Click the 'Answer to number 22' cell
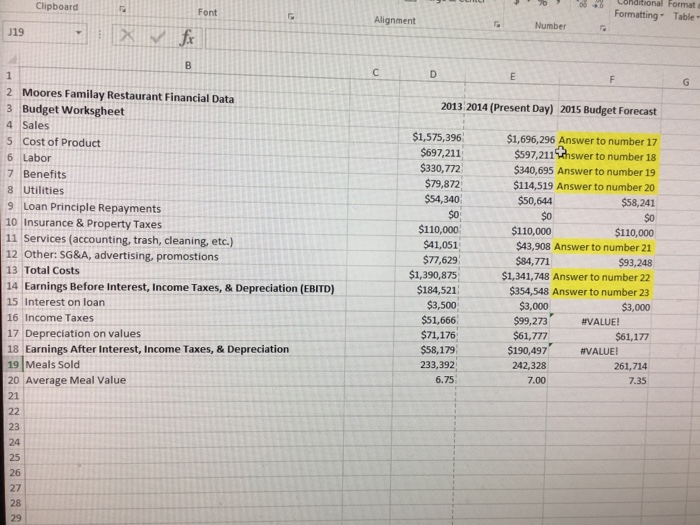 pyautogui.click(x=601, y=277)
